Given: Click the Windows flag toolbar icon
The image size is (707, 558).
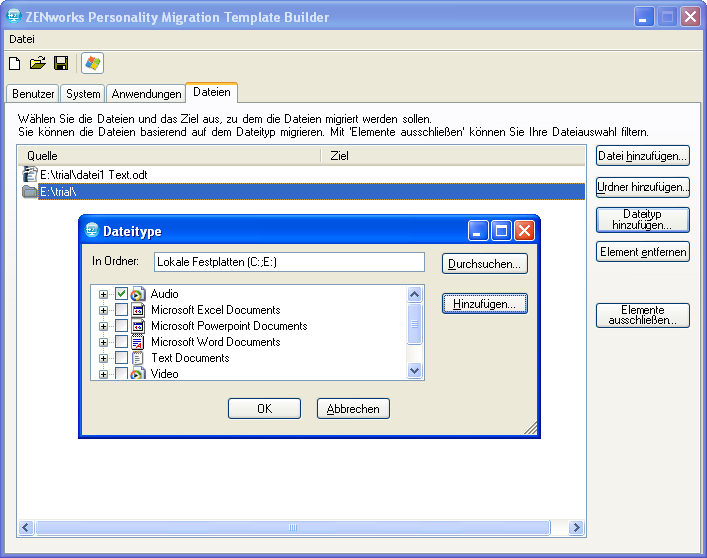Looking at the screenshot, I should coord(92,63).
